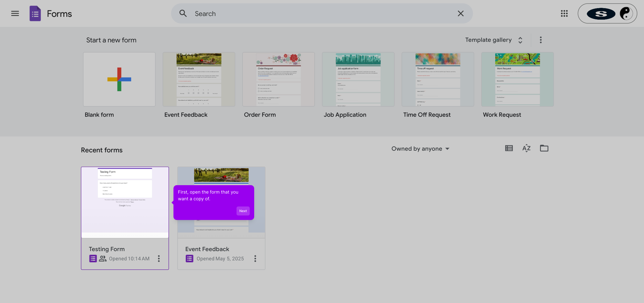Viewport: 644px width, 303px height.
Task: Click the Job Application label
Action: (345, 115)
